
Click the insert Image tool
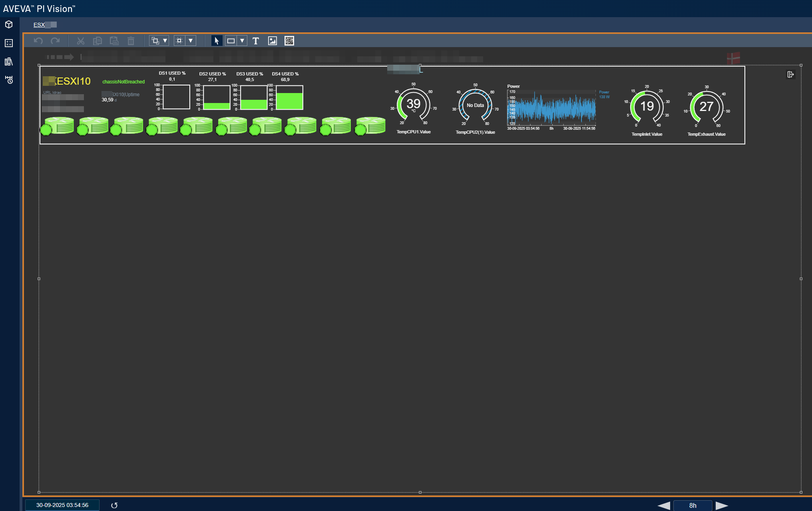tap(273, 41)
